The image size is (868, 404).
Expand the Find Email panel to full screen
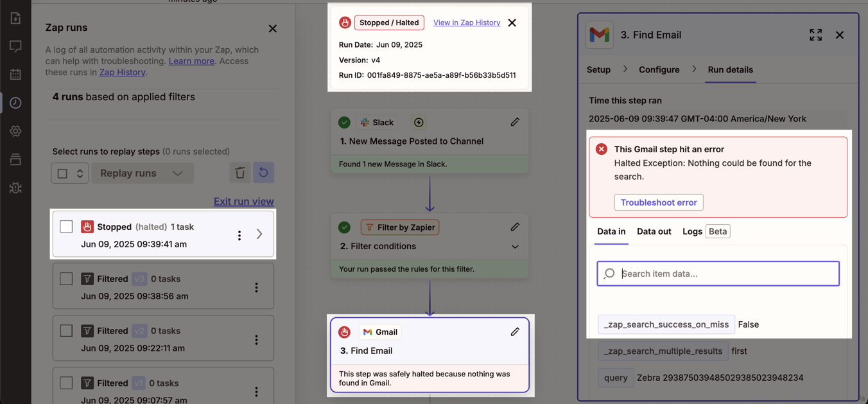[815, 35]
